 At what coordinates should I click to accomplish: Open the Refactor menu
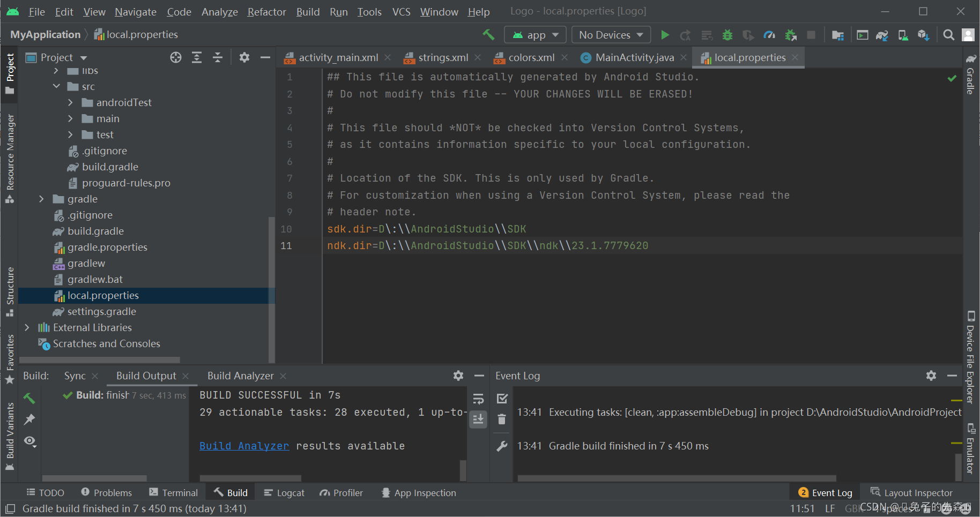pos(266,11)
